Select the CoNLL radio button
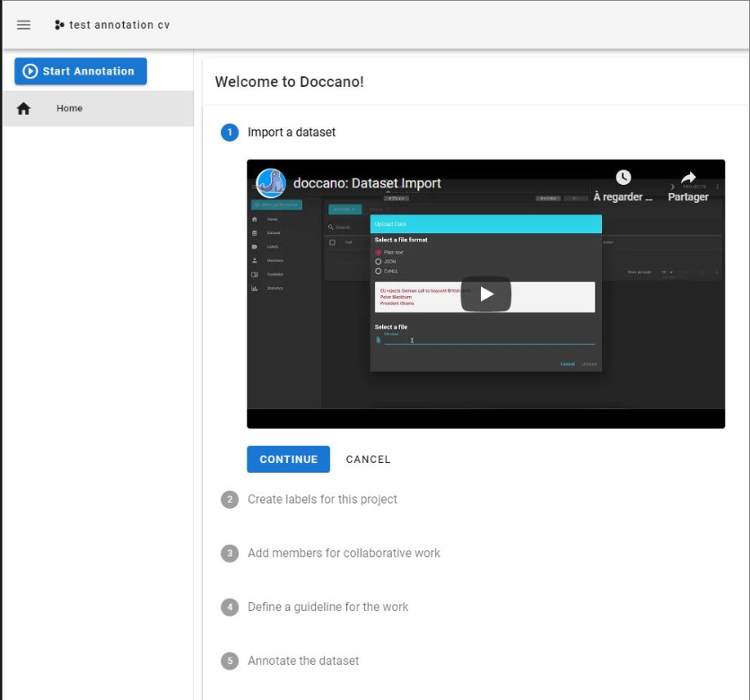 378,269
